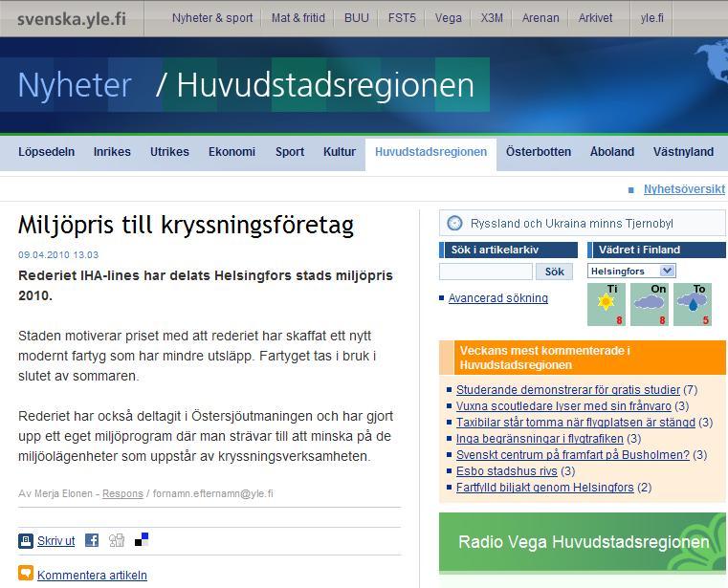Select Mat & fritid in top menu
Screen dimensions: 728x588
(298, 18)
